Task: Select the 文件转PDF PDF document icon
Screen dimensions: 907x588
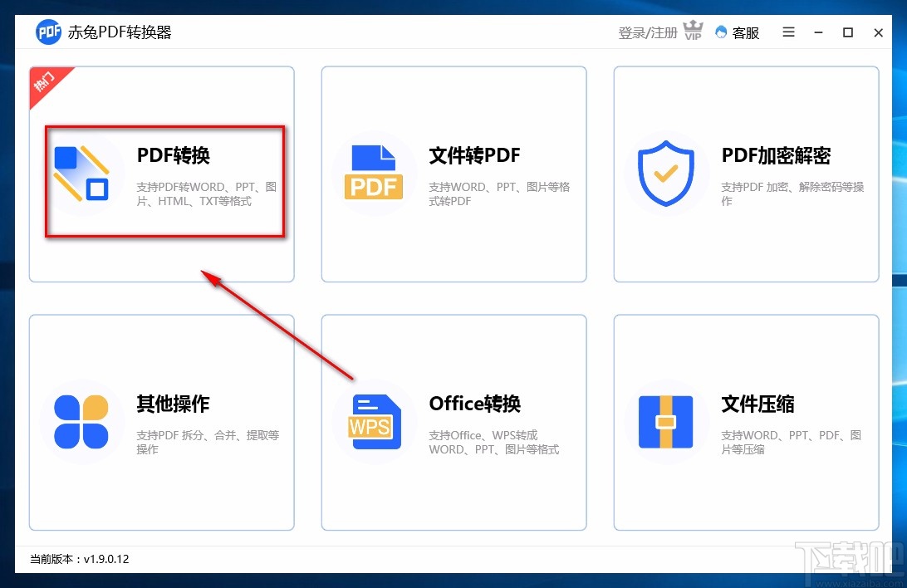Action: click(374, 170)
